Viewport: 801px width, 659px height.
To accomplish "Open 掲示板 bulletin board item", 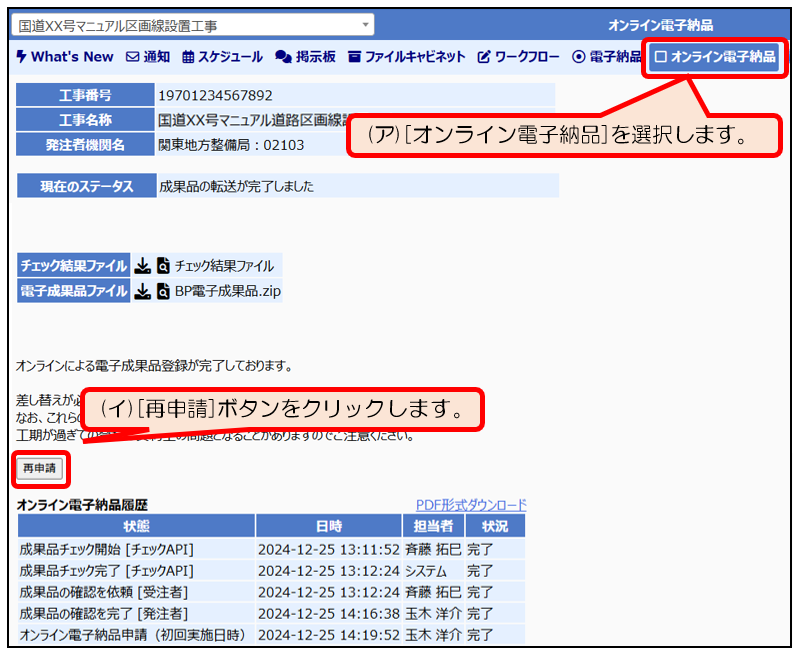I will pyautogui.click(x=305, y=57).
